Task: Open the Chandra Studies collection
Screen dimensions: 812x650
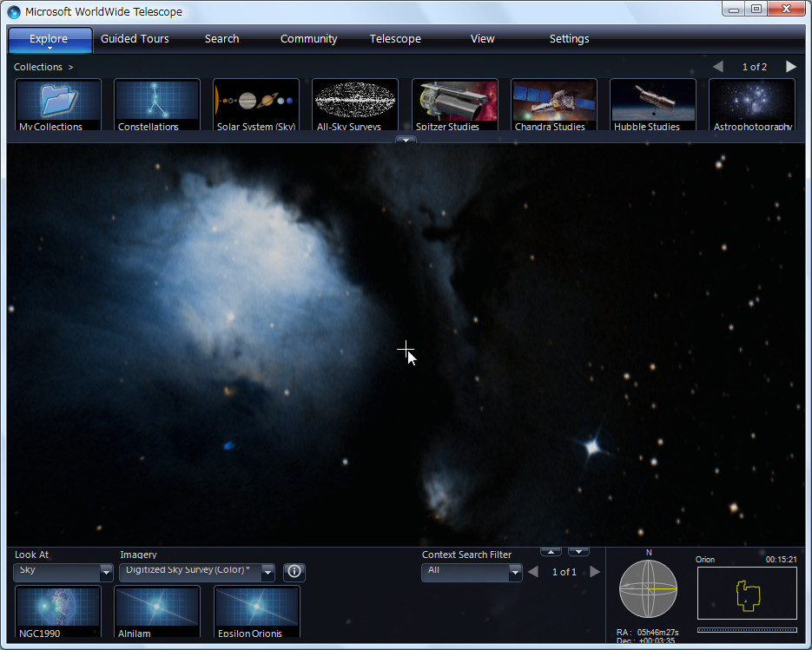Action: (x=553, y=104)
